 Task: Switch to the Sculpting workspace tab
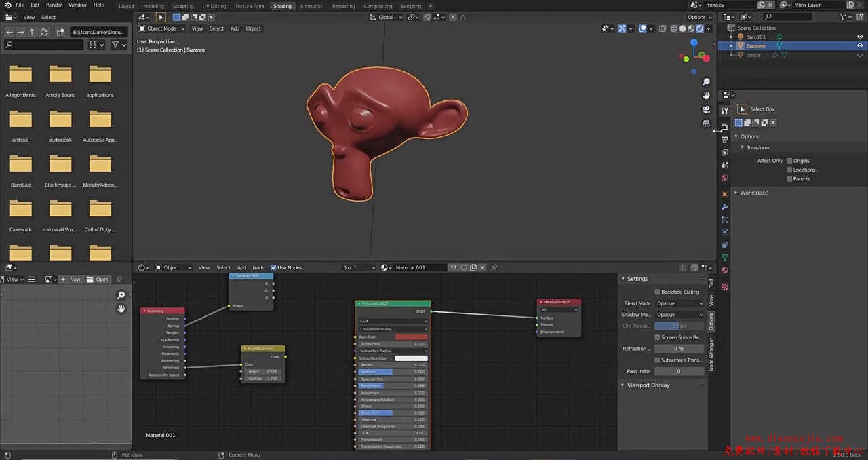coord(182,6)
